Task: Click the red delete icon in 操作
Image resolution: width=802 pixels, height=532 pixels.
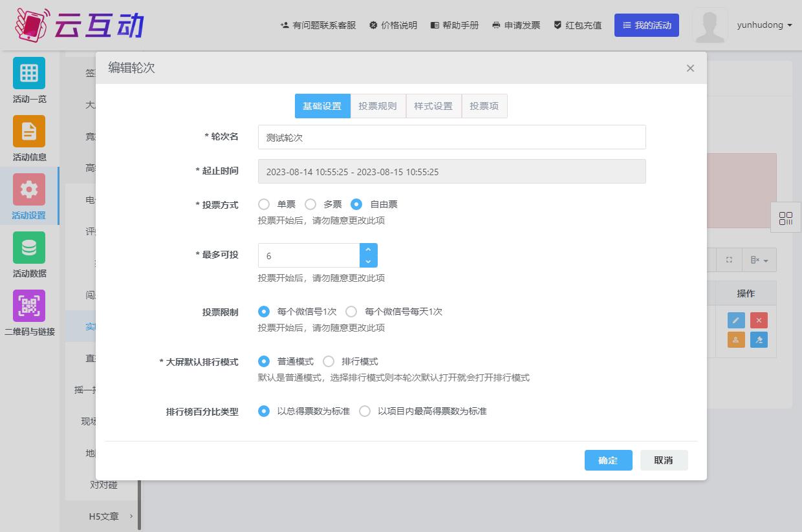Action: tap(759, 321)
